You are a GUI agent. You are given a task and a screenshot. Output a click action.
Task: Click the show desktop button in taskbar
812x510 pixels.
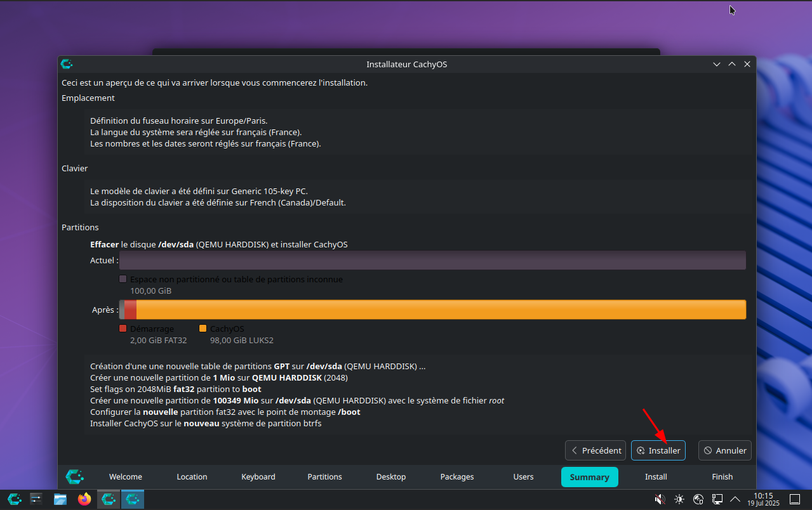click(794, 499)
